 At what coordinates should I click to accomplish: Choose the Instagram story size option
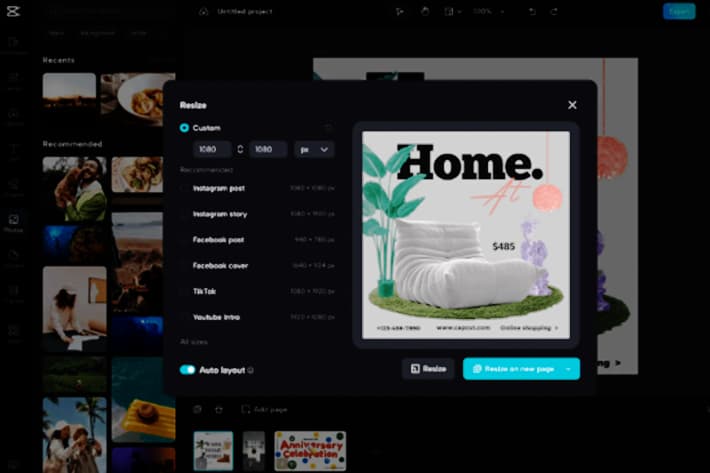[257, 214]
